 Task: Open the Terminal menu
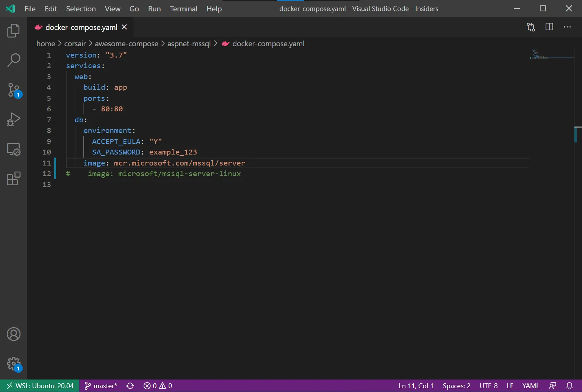click(x=183, y=9)
